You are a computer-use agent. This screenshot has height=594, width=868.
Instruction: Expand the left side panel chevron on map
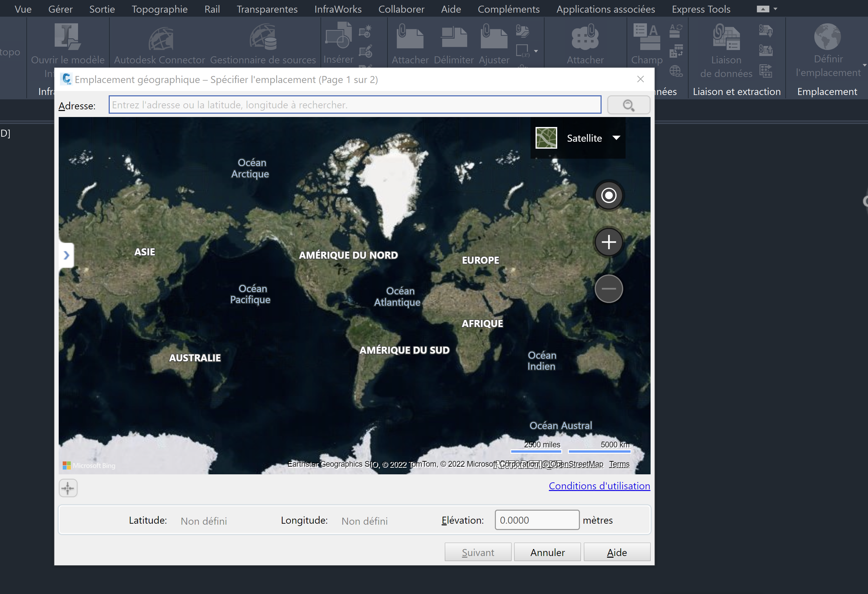click(66, 255)
